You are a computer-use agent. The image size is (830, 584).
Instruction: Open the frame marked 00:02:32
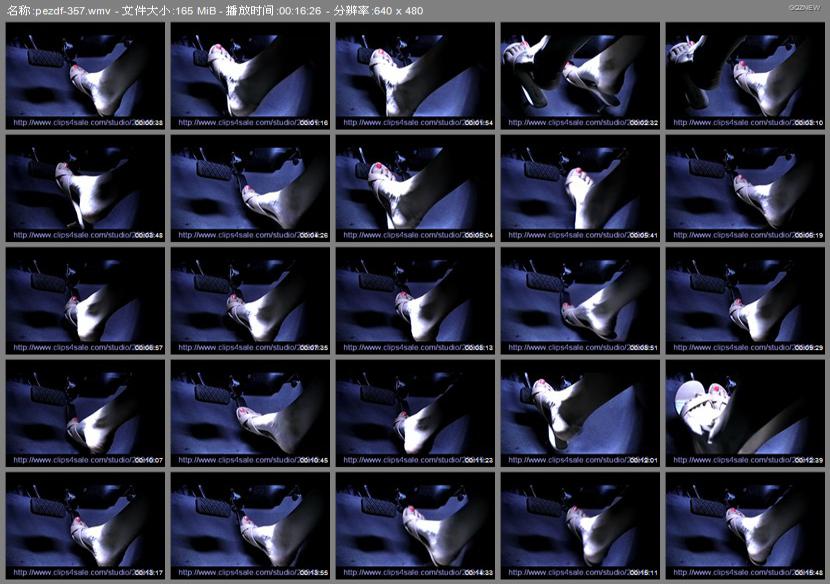(x=580, y=77)
